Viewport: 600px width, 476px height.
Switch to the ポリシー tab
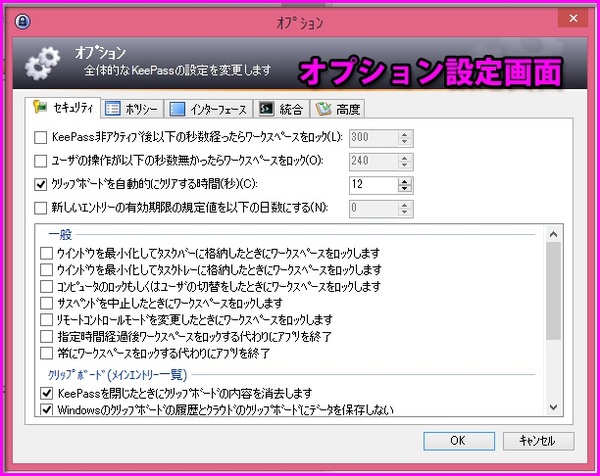pyautogui.click(x=132, y=109)
